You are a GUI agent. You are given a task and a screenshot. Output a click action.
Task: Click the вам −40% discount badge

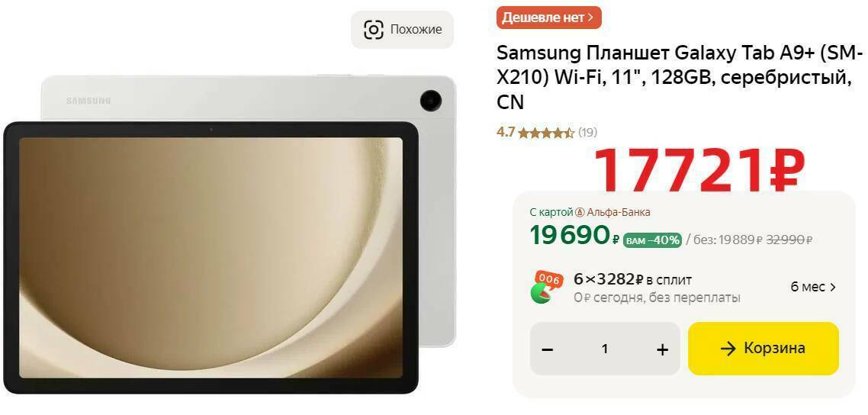coord(653,240)
